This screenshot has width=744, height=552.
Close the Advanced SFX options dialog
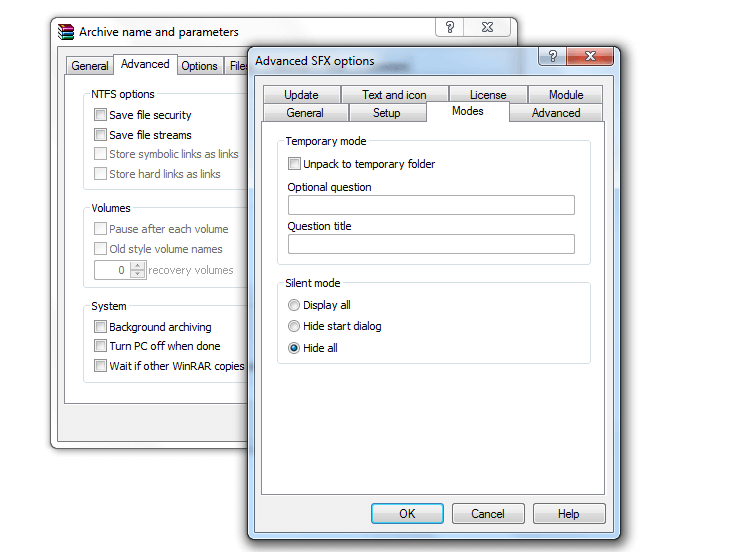590,56
